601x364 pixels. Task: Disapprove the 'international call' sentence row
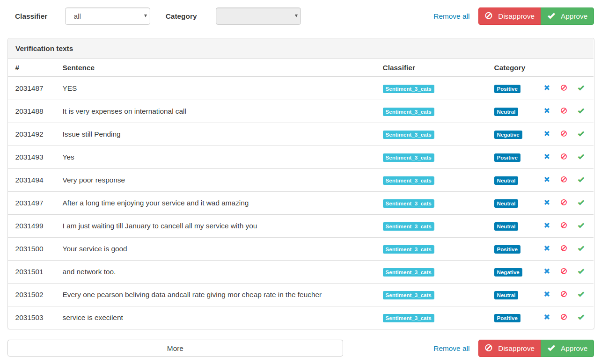(564, 111)
